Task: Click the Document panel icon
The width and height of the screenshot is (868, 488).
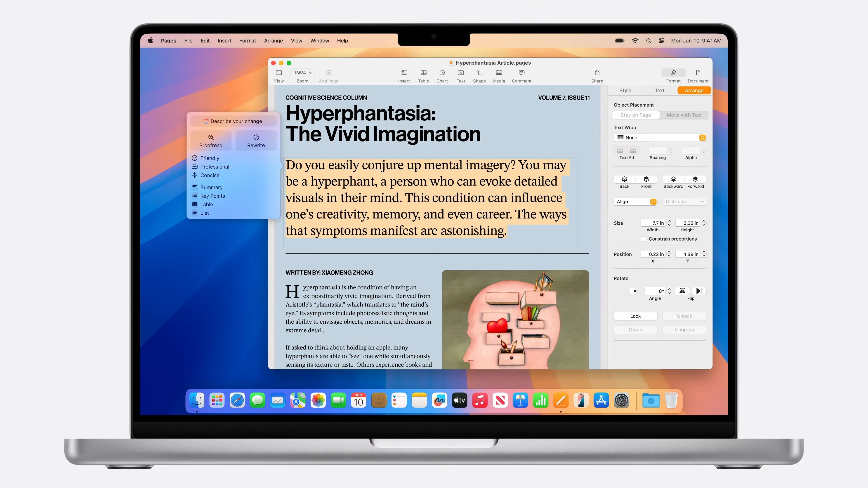Action: point(698,73)
